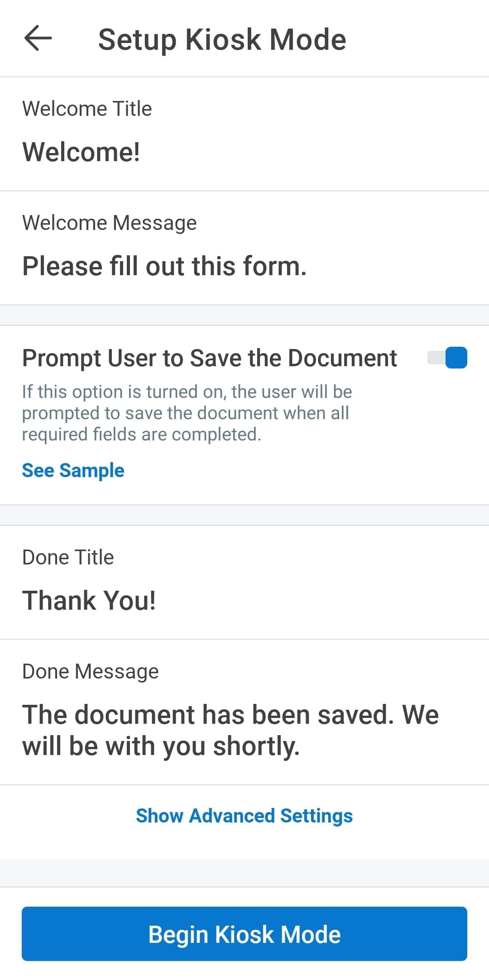The width and height of the screenshot is (489, 980).
Task: Click the word "shortly." in the Done Message
Action: [256, 746]
